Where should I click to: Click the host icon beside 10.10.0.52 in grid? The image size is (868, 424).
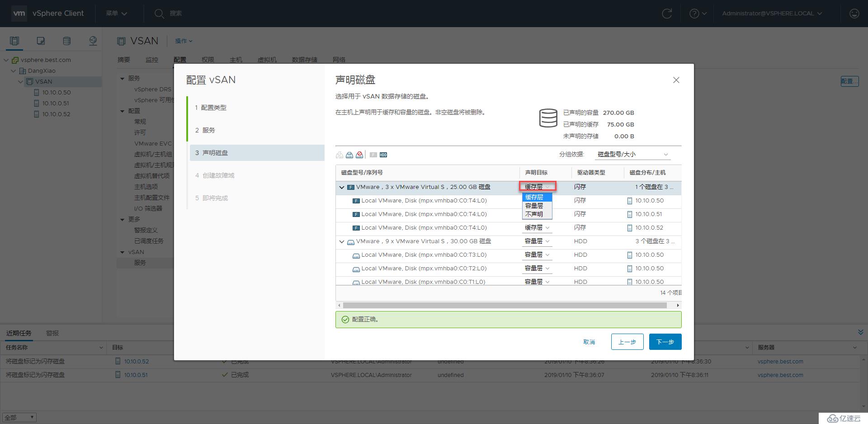(630, 228)
